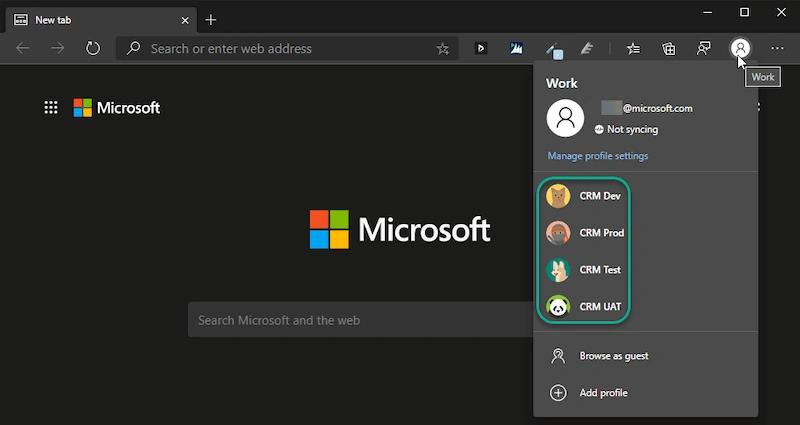Click the forward navigation arrow

(58, 48)
